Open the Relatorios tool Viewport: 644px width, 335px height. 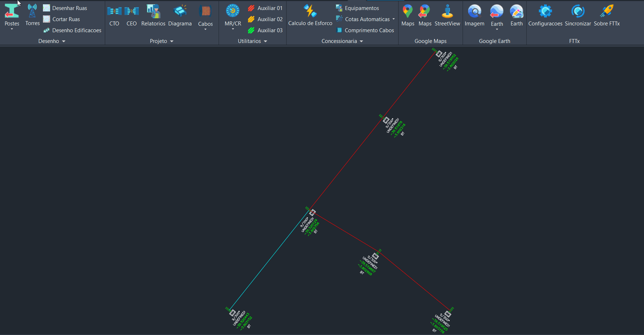pyautogui.click(x=153, y=14)
